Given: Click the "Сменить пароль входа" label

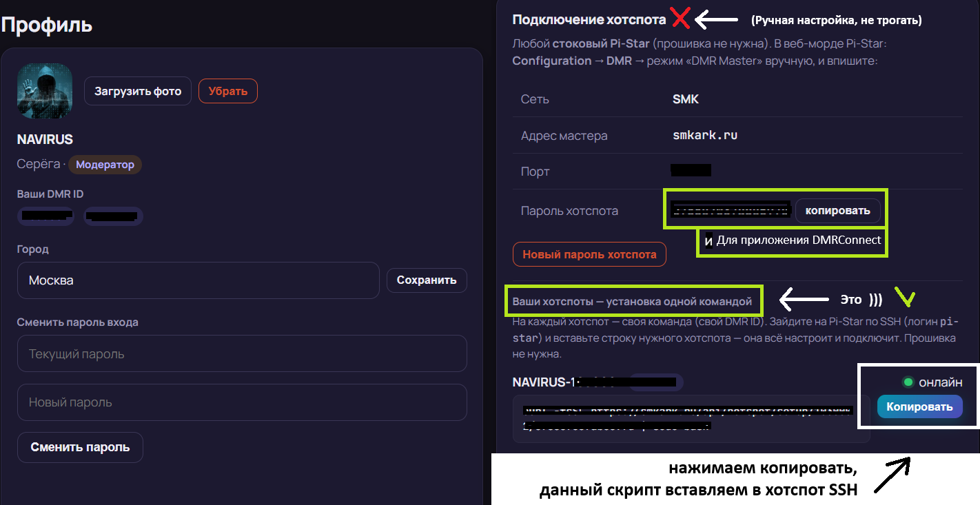Looking at the screenshot, I should tap(77, 322).
